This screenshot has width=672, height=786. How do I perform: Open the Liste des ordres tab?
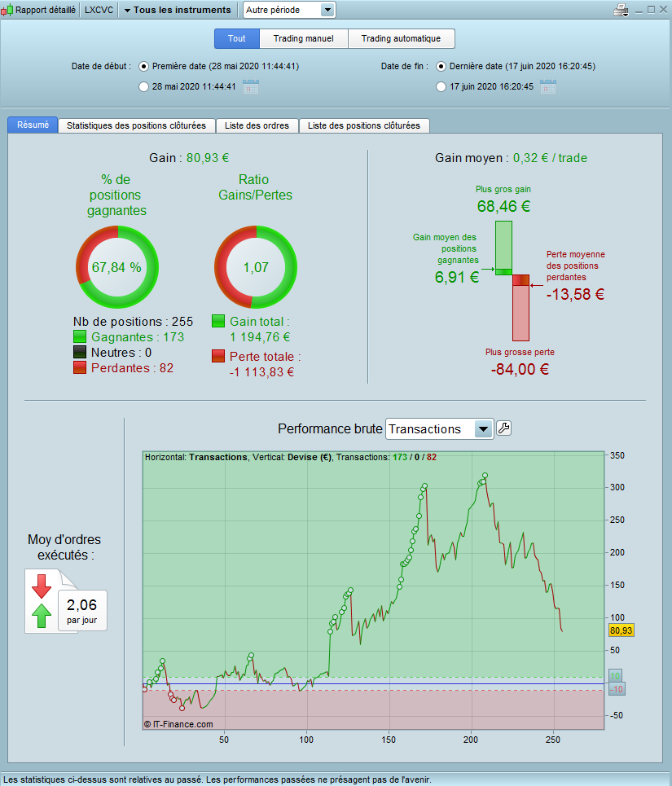click(257, 125)
